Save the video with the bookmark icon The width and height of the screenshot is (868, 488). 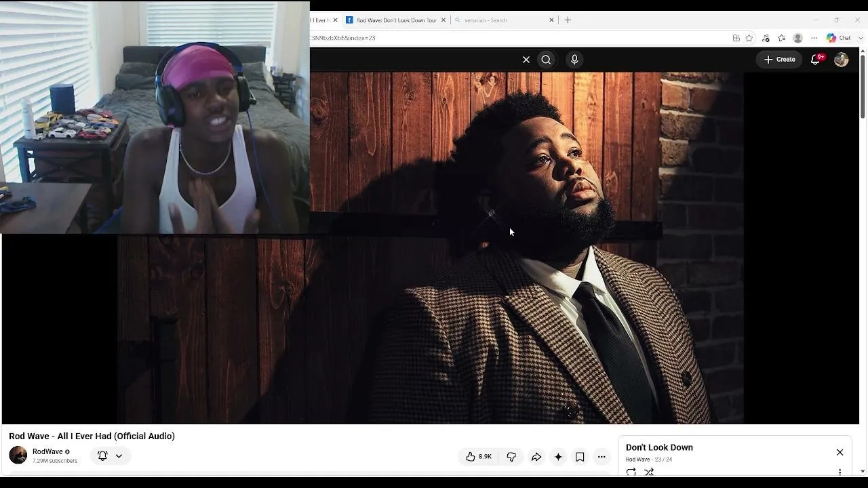tap(580, 457)
